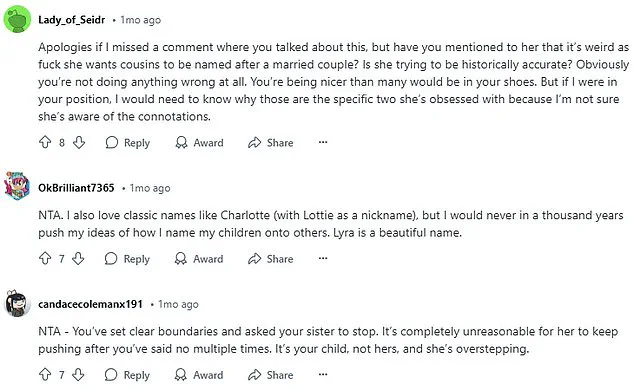Visit the candacecolemanx191 username link
The image size is (634, 390).
tap(91, 304)
